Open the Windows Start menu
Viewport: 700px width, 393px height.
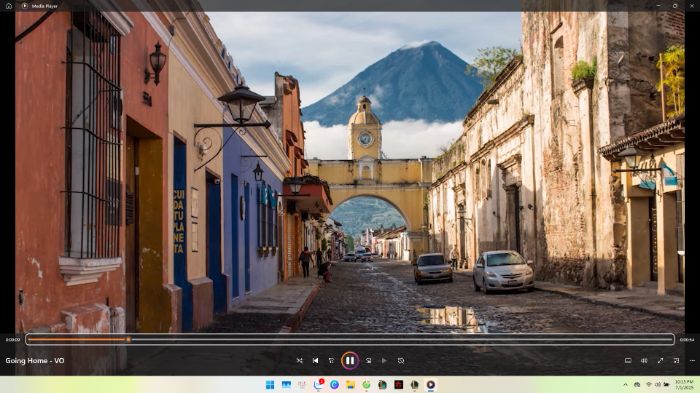point(270,385)
